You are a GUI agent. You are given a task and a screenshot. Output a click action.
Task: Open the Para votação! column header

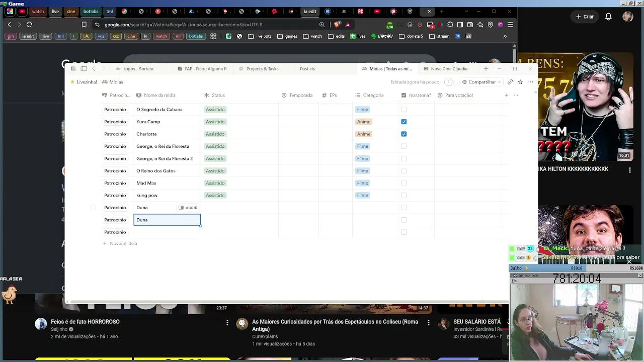[x=455, y=95]
